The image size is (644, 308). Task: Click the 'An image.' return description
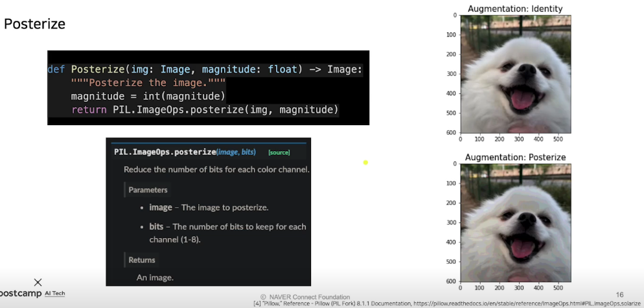coord(155,278)
